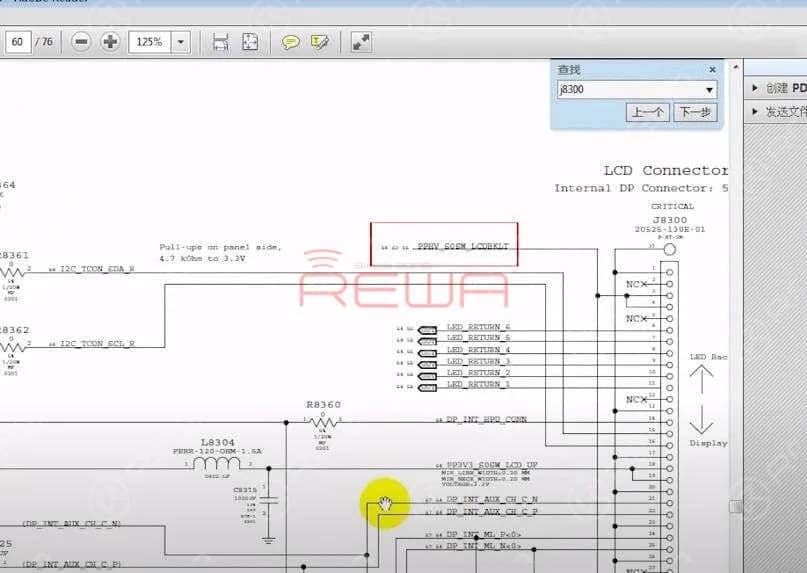Image resolution: width=807 pixels, height=573 pixels.
Task: Click the vertical scrollbar thumb
Action: pos(736,507)
